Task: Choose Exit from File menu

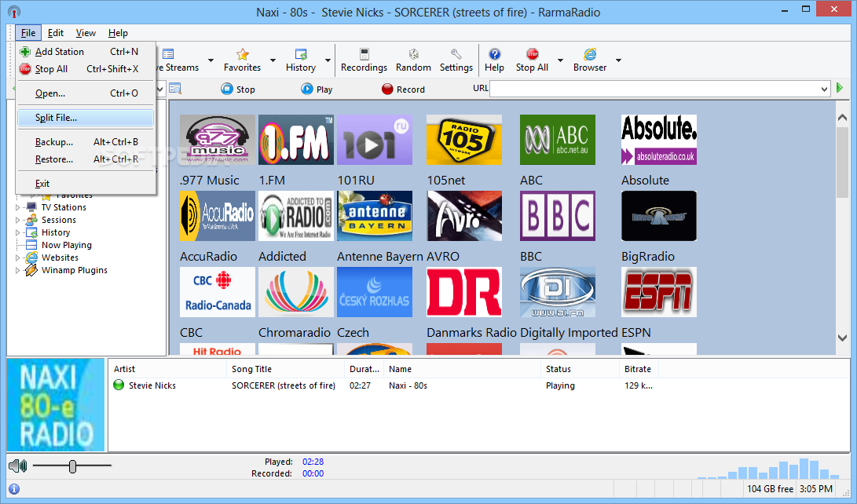Action: tap(86, 184)
